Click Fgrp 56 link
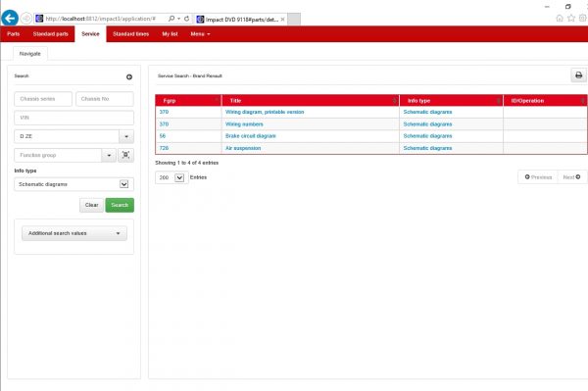The height and width of the screenshot is (391, 588). tap(163, 136)
